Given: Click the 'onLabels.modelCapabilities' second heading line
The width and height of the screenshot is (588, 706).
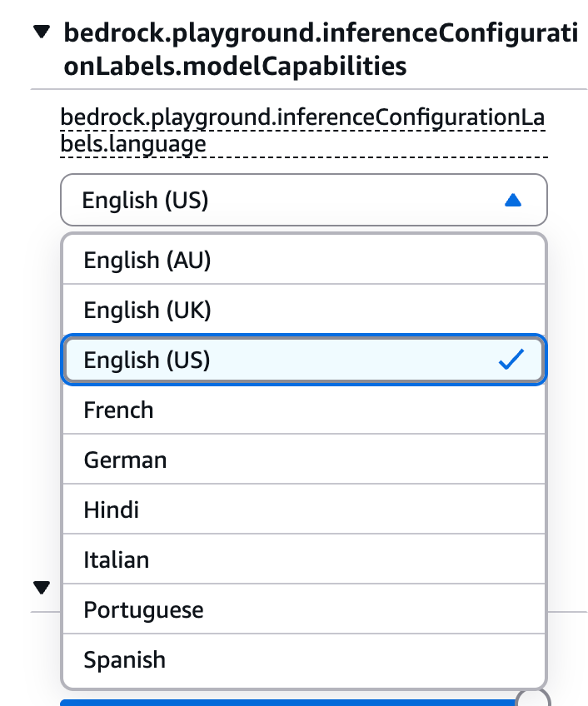Looking at the screenshot, I should 235,65.
